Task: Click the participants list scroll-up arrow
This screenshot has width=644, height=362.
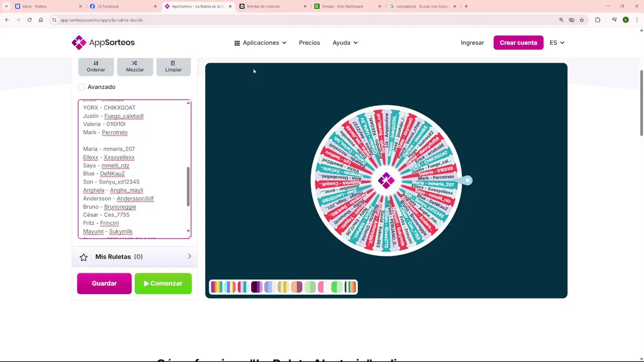Action: click(x=188, y=103)
